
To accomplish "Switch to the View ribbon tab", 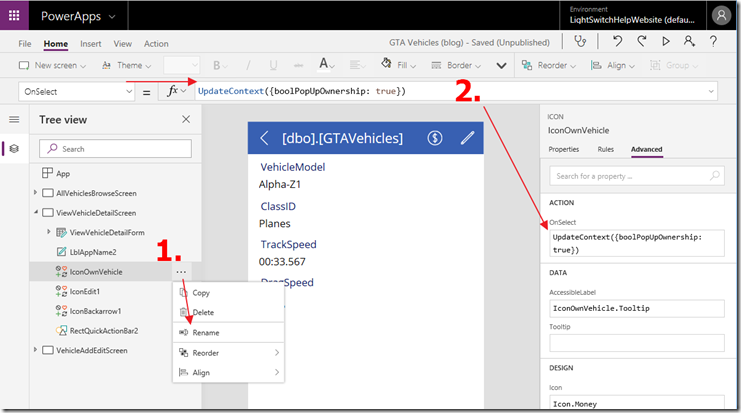I will click(x=122, y=43).
